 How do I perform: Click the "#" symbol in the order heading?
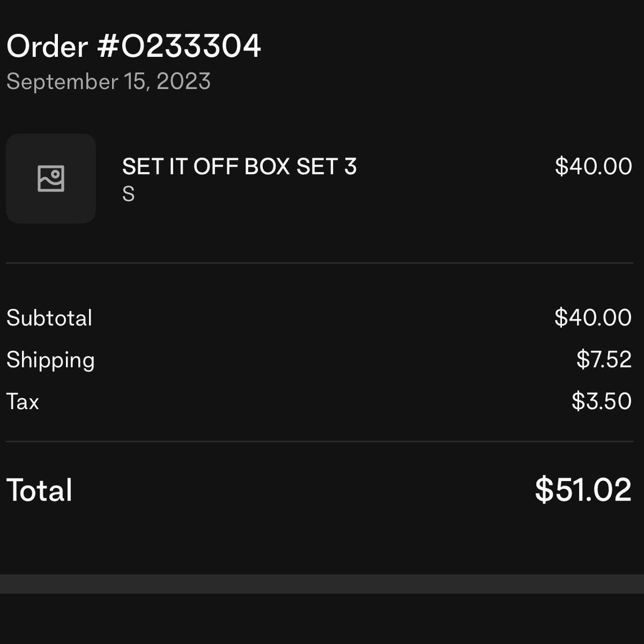pos(107,46)
